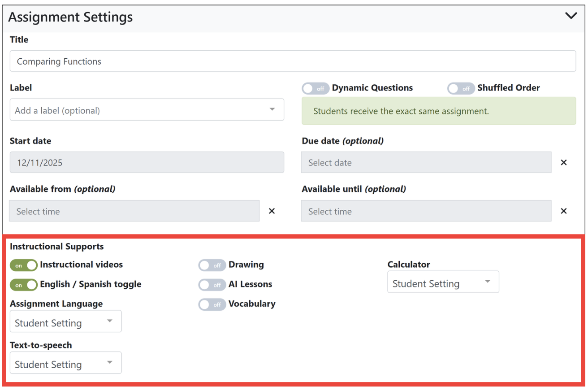Collapse the Assignment Settings panel chevron

(x=571, y=16)
